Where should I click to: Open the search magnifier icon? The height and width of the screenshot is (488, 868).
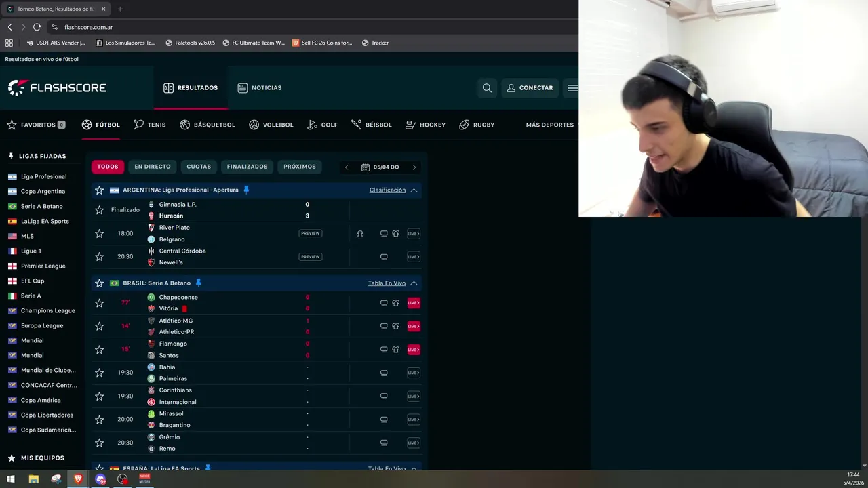point(487,87)
